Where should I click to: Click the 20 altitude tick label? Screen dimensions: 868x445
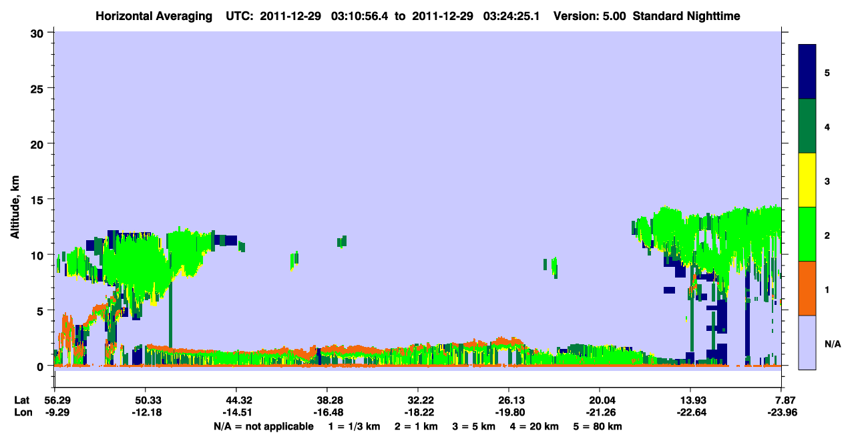39,143
